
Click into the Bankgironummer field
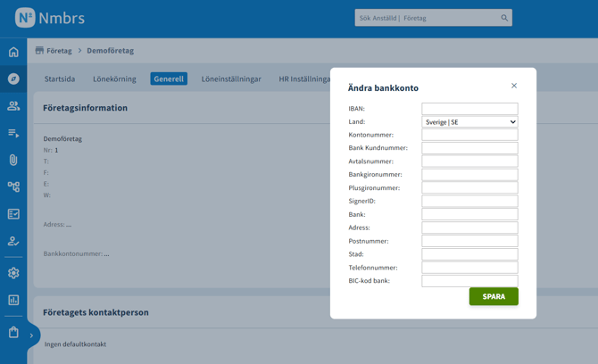(469, 175)
